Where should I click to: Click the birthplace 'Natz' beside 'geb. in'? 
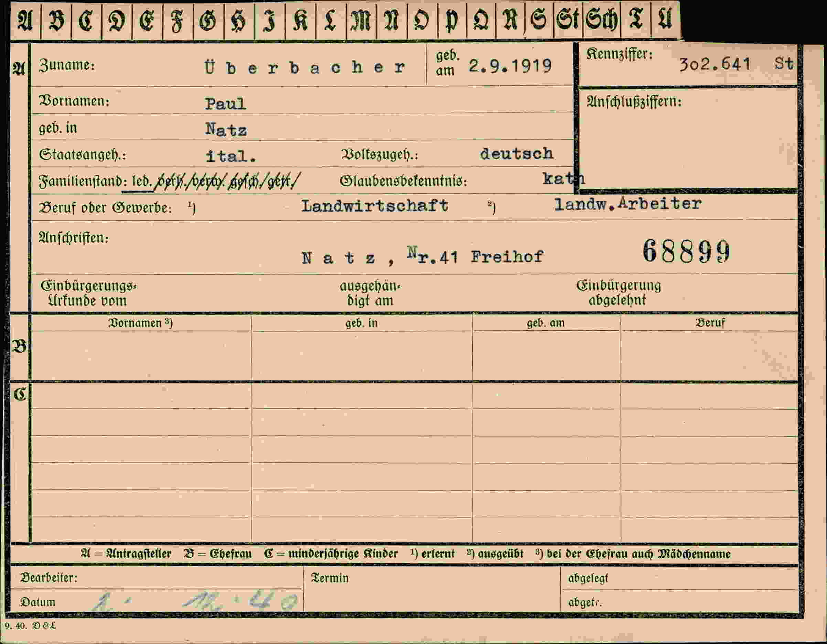pyautogui.click(x=226, y=129)
